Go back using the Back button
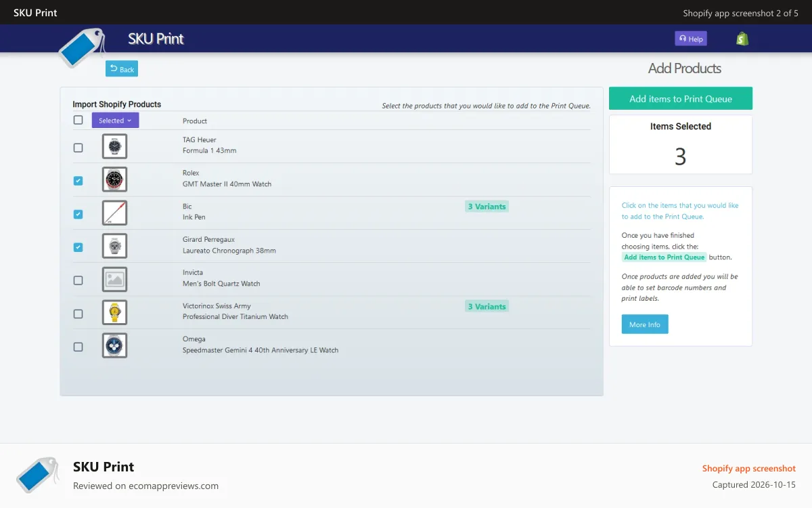 122,68
